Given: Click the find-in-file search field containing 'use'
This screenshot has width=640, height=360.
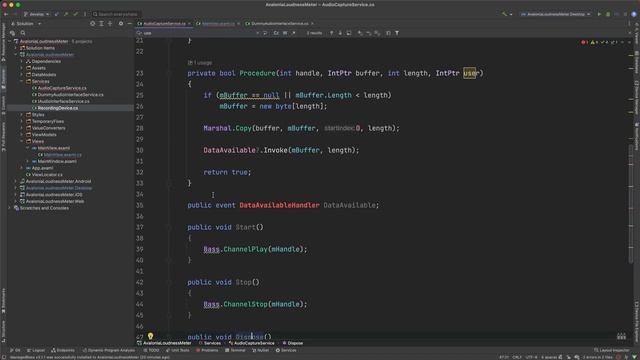Looking at the screenshot, I should tap(198, 33).
